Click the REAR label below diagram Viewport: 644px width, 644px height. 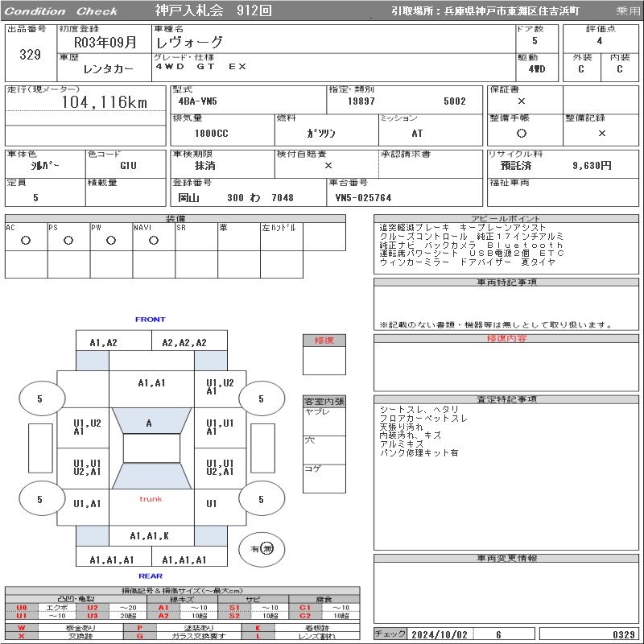(151, 576)
